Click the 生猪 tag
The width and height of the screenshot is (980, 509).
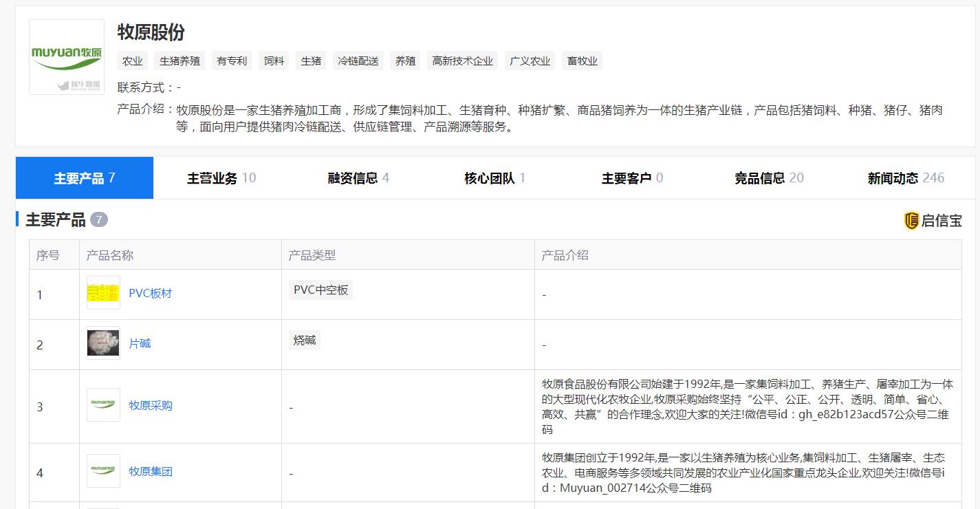[312, 61]
